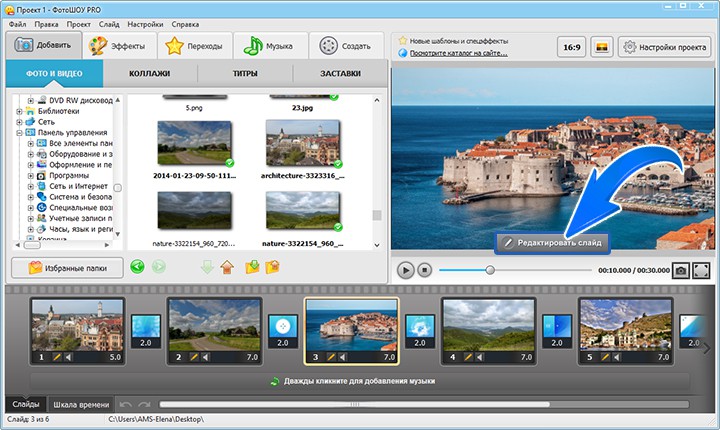Click the green down arrow add-to-project icon
This screenshot has height=430, width=720.
207,267
